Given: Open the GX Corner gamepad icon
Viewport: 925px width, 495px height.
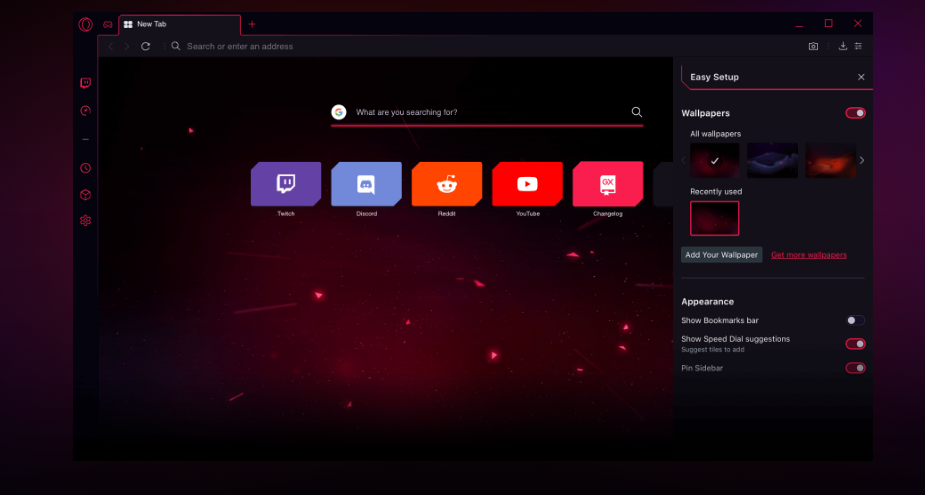Looking at the screenshot, I should [x=107, y=25].
